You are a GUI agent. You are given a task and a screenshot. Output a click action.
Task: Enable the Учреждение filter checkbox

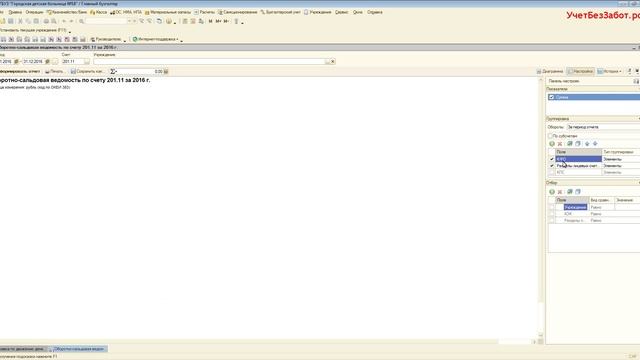click(x=551, y=207)
